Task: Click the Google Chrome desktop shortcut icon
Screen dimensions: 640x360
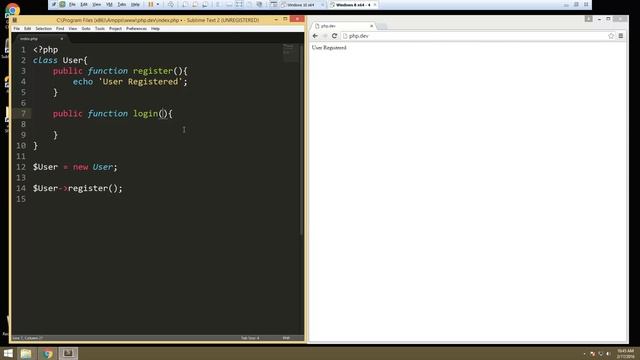Action: tap(13, 11)
